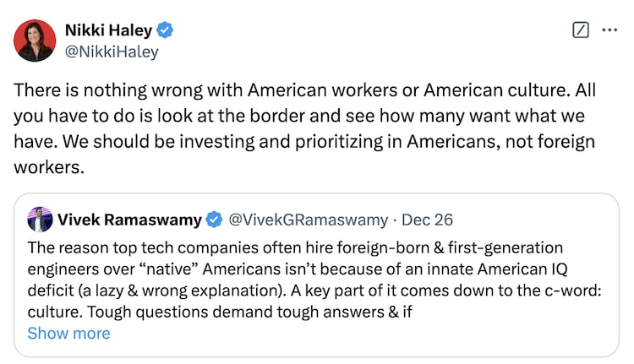Image resolution: width=634 pixels, height=364 pixels.
Task: Click Vivek Ramaswamy's verified checkmark badge
Action: point(216,220)
